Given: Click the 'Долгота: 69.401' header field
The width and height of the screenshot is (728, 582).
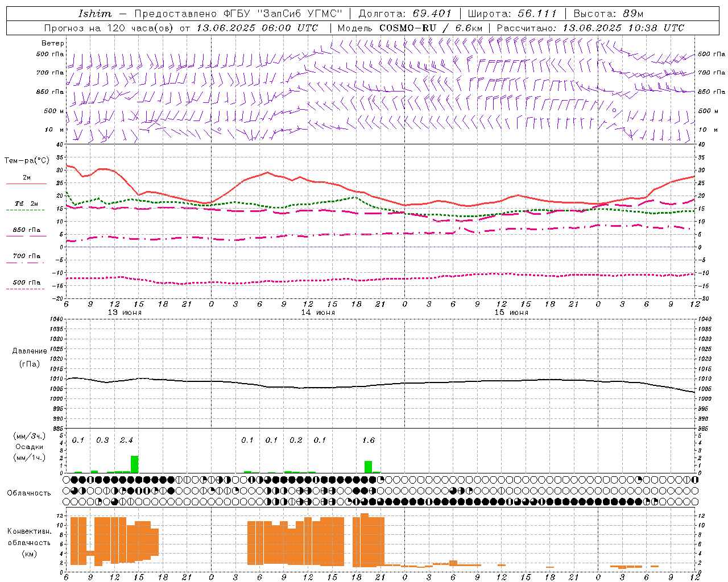Looking at the screenshot, I should click(x=405, y=14).
